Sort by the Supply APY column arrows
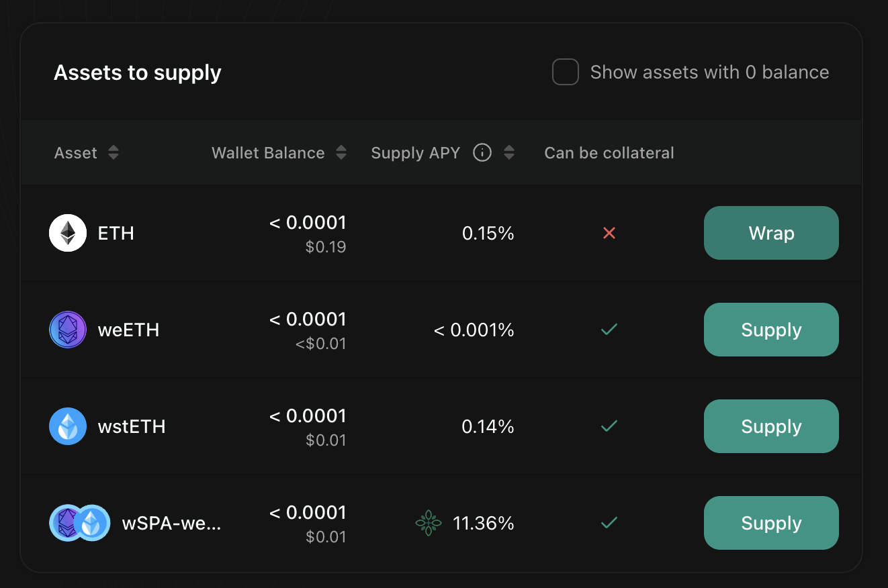 pyautogui.click(x=509, y=153)
